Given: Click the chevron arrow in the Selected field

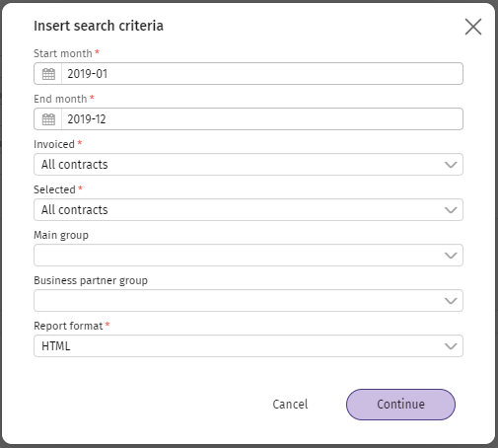Looking at the screenshot, I should [x=451, y=210].
